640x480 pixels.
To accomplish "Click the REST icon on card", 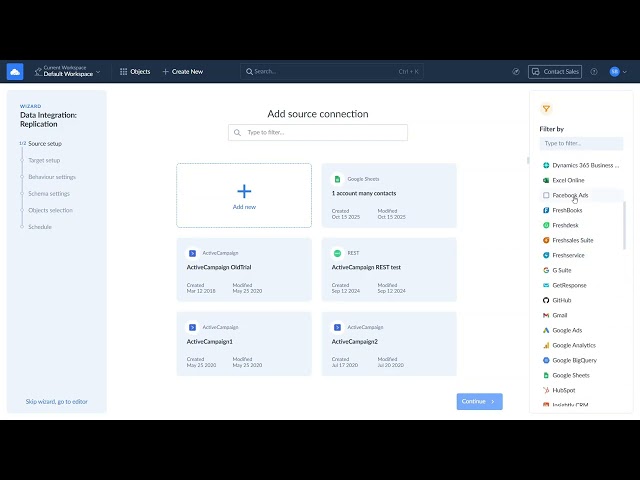I will (337, 253).
